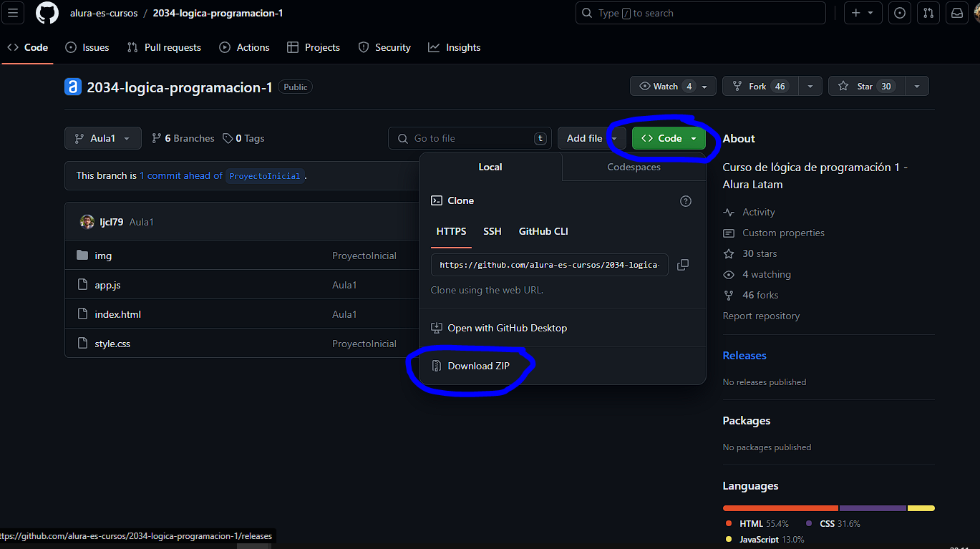Go to the Actions tab
The height and width of the screenshot is (549, 980).
(x=245, y=47)
